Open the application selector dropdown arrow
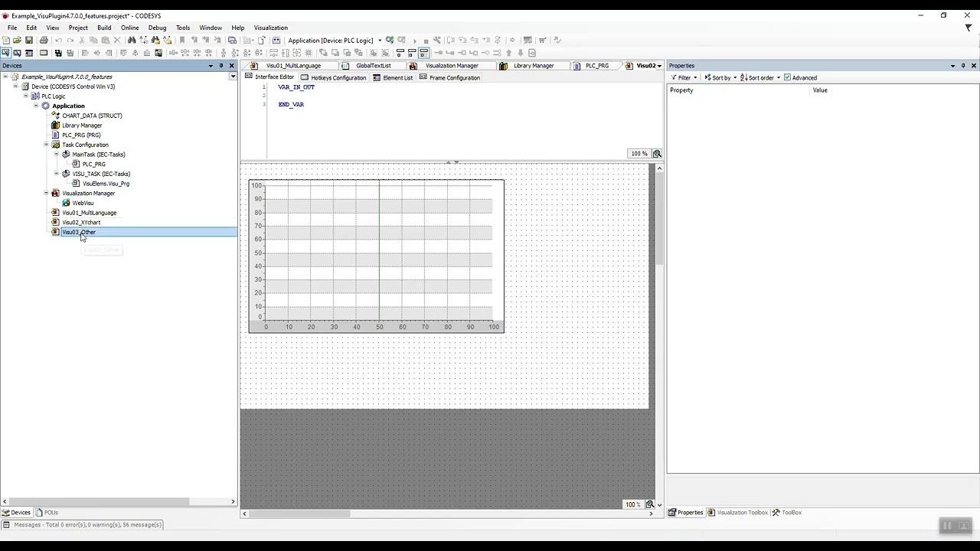980x551 pixels. pyautogui.click(x=380, y=40)
